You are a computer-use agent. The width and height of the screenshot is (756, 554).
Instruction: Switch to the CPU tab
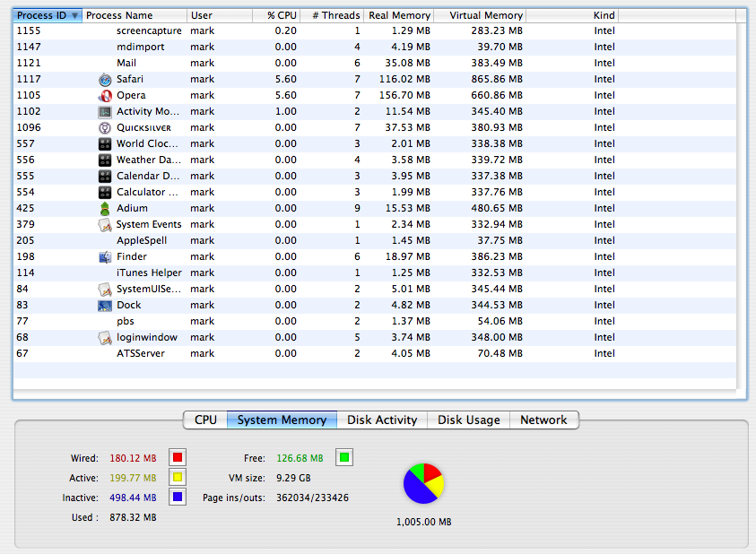[205, 420]
